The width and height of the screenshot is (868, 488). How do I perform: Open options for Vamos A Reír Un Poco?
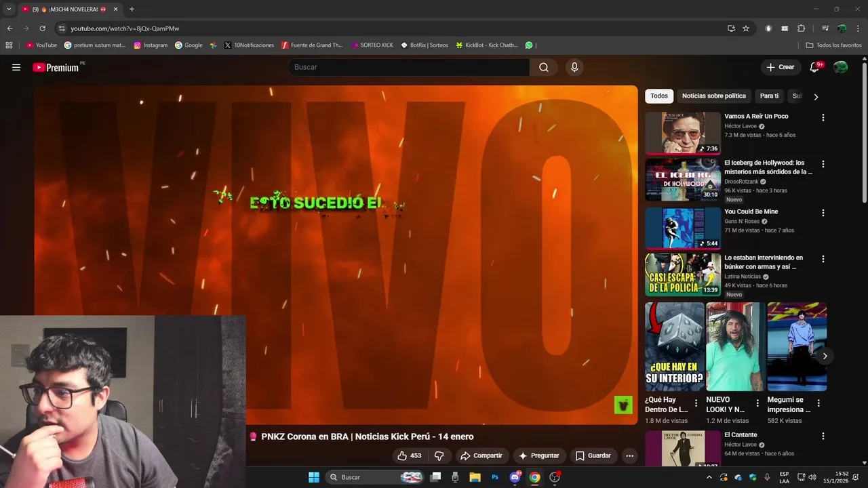tap(823, 117)
